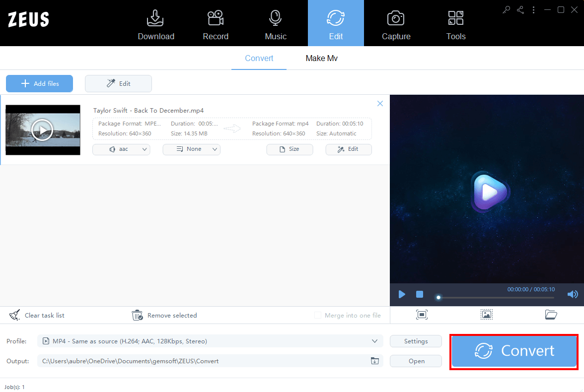Screen dimensions: 584x392
Task: Click the output 'Duration: 00:05:10' text
Action: tap(340, 123)
